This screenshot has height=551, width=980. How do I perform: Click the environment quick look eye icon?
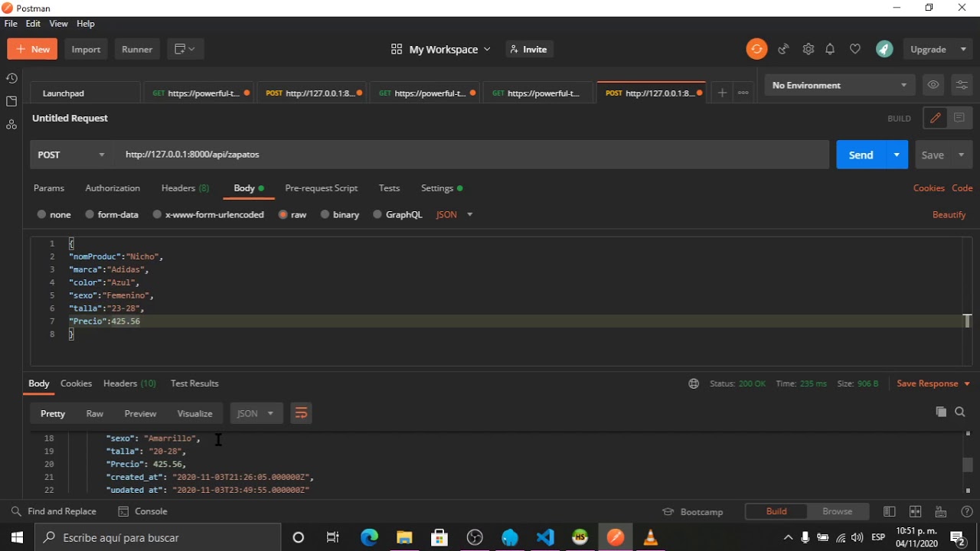point(933,85)
